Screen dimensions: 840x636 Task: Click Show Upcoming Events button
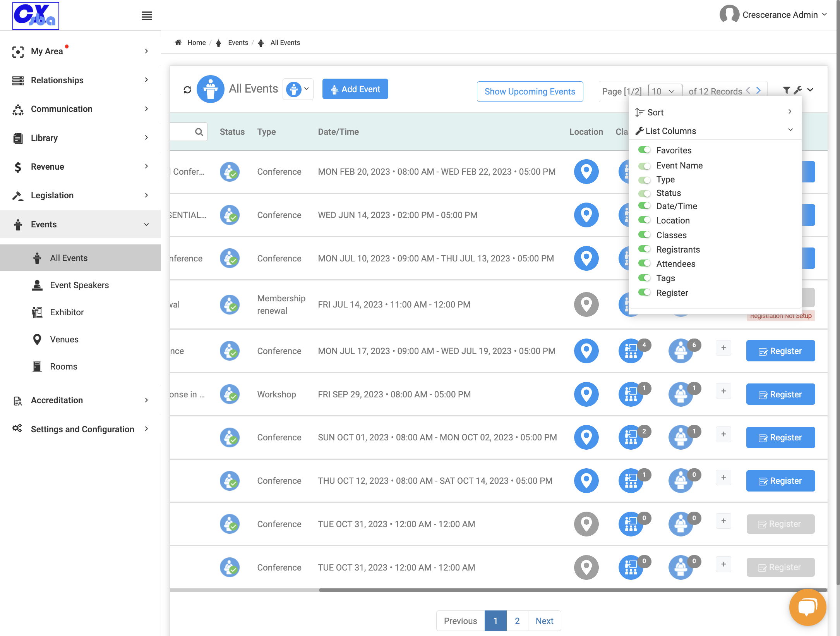(530, 91)
